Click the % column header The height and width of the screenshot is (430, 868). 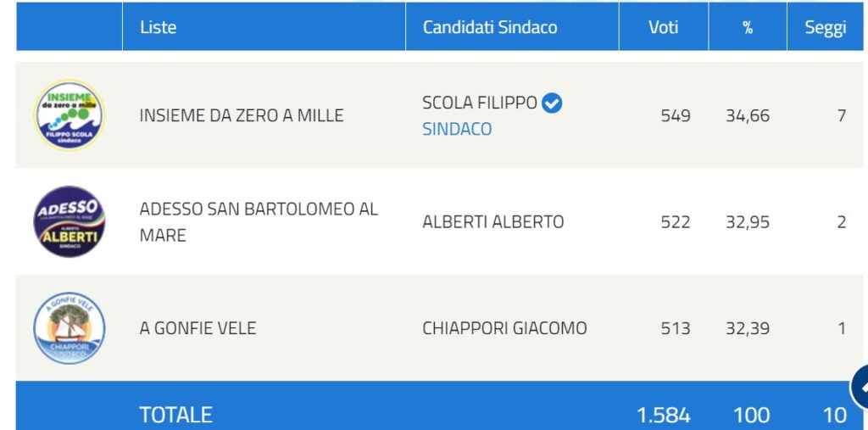point(747,27)
